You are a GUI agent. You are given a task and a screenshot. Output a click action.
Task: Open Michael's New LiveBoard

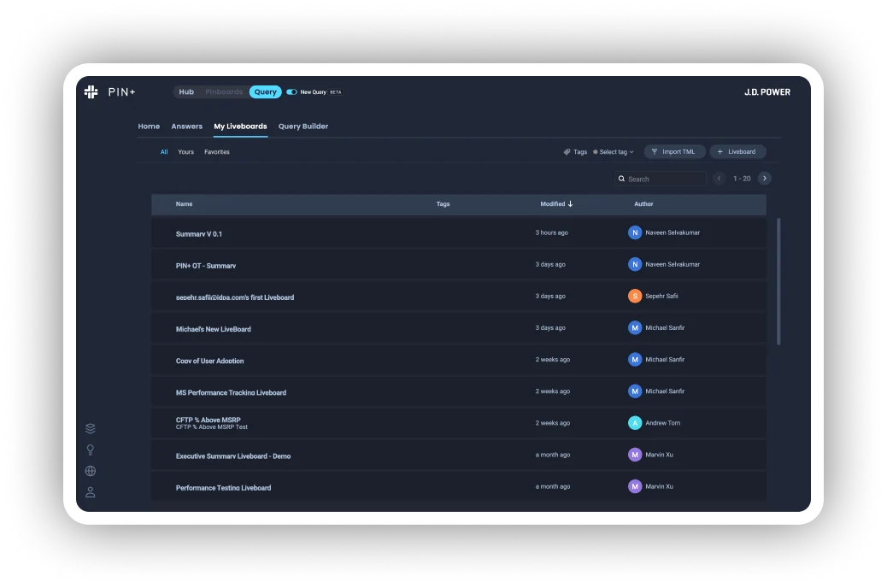coord(214,329)
